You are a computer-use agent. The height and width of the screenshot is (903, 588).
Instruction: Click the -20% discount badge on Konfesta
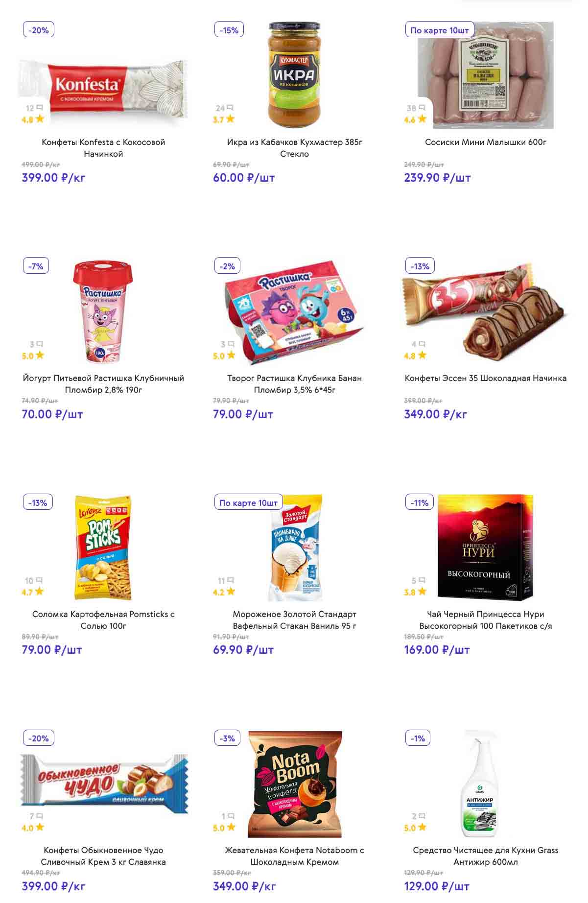pos(39,30)
